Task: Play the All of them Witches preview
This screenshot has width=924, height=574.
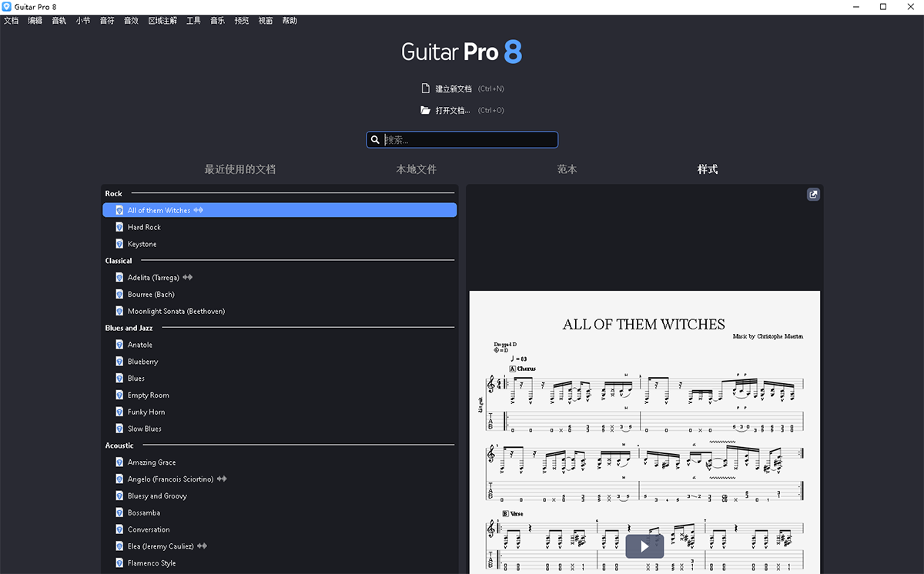Action: 644,546
